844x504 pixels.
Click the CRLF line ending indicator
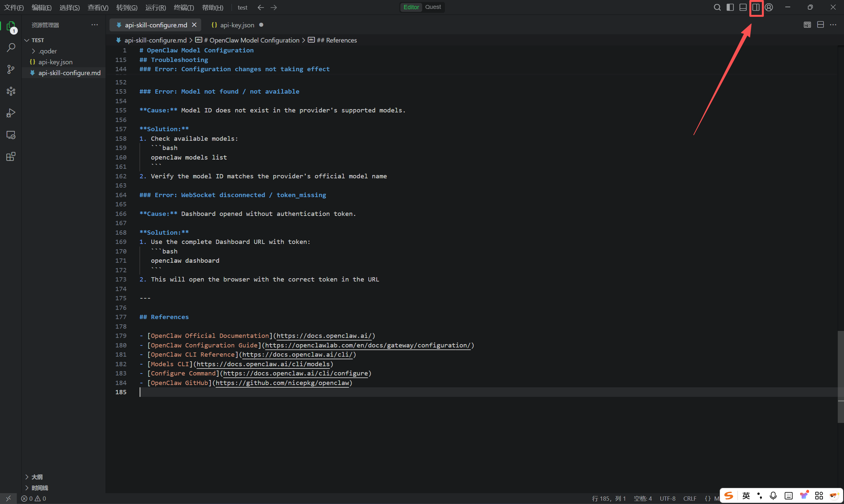(x=689, y=498)
